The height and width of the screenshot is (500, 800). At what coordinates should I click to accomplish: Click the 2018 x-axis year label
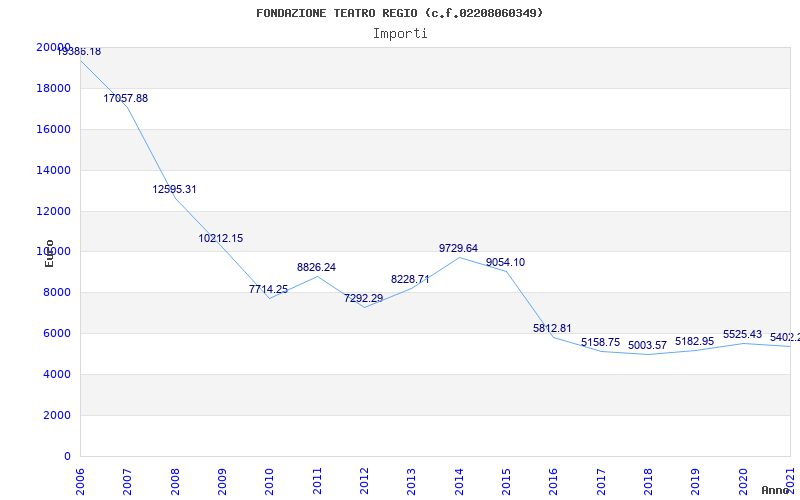pos(648,482)
